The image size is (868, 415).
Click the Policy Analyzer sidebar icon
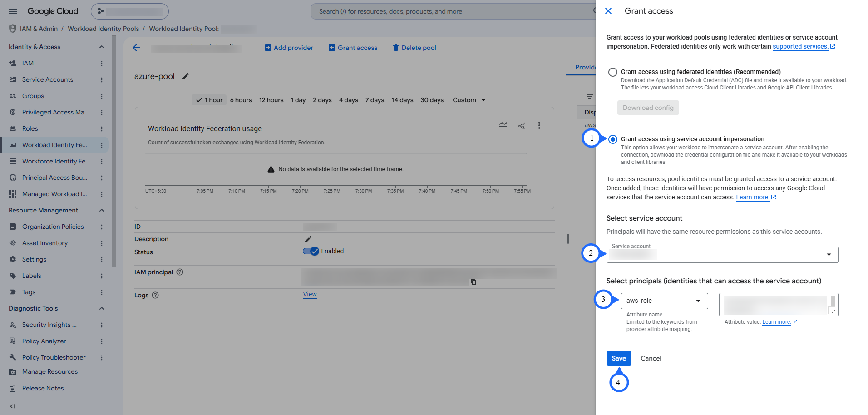coord(13,341)
